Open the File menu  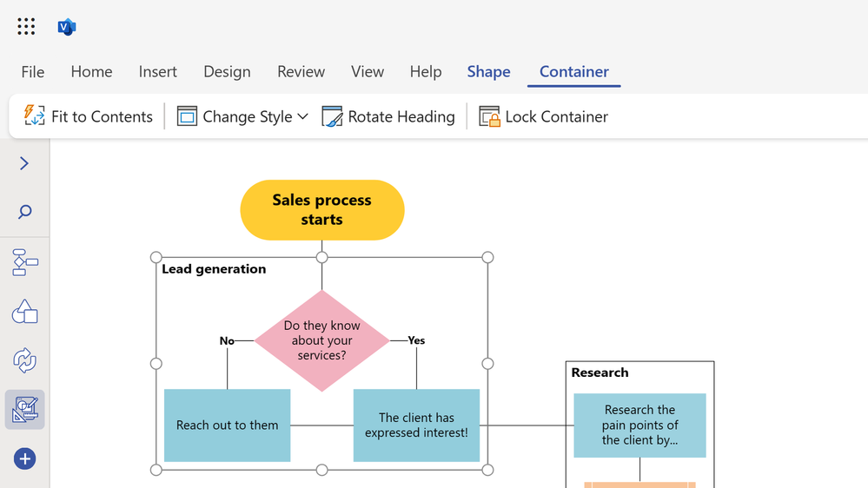(33, 71)
